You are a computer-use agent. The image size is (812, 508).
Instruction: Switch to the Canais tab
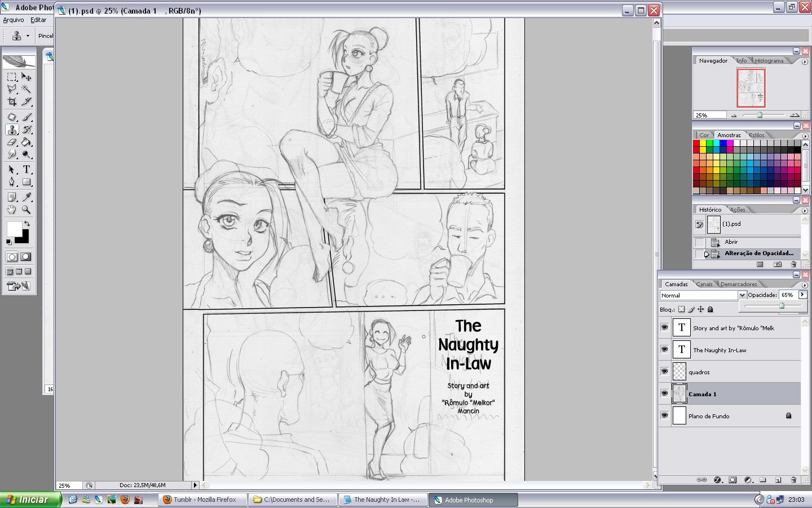coord(704,284)
